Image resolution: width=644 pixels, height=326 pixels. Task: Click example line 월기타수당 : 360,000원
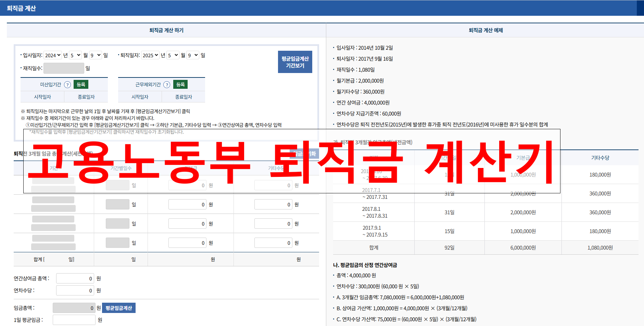pyautogui.click(x=360, y=92)
